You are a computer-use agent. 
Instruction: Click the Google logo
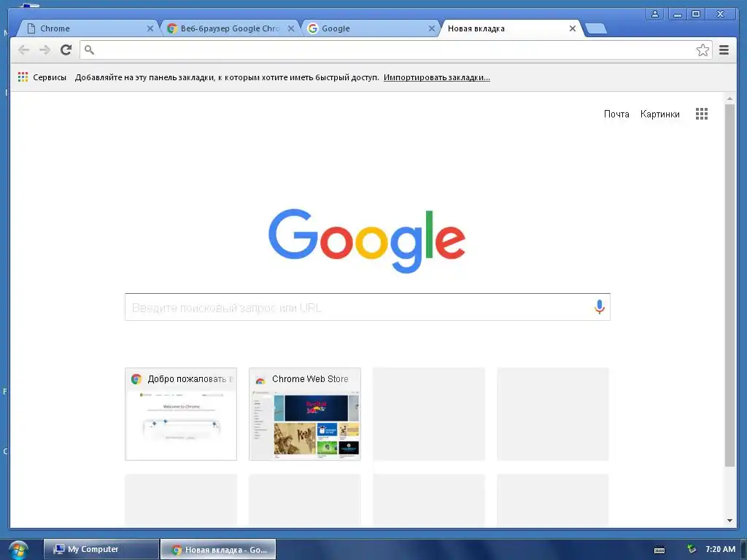tap(367, 241)
